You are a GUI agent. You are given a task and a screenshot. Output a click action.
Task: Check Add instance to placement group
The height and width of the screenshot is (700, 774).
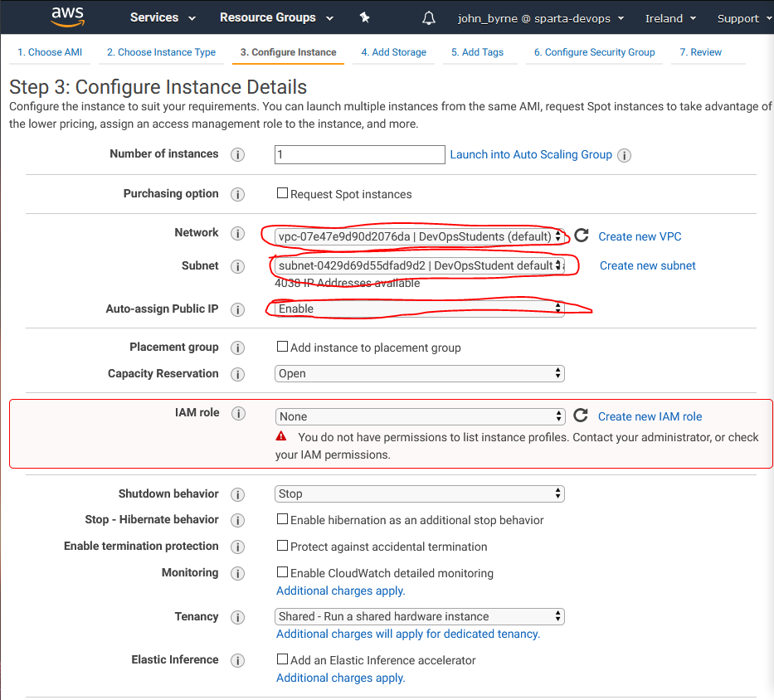tap(282, 347)
